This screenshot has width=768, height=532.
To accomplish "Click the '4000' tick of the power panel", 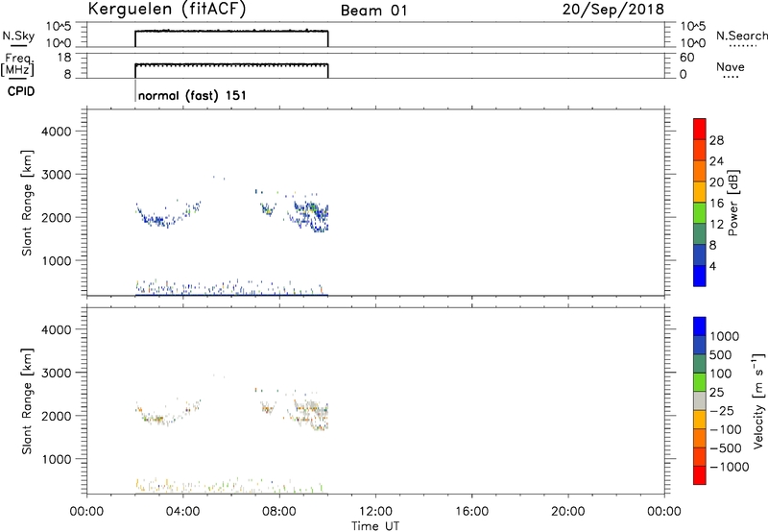I will pyautogui.click(x=57, y=132).
